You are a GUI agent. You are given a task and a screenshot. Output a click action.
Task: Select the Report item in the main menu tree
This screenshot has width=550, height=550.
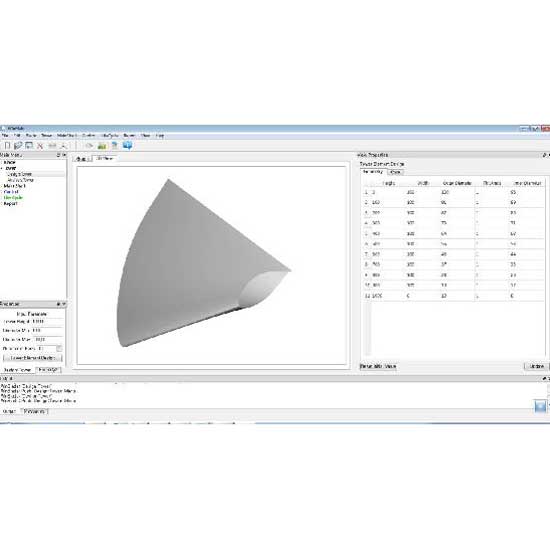pos(10,203)
